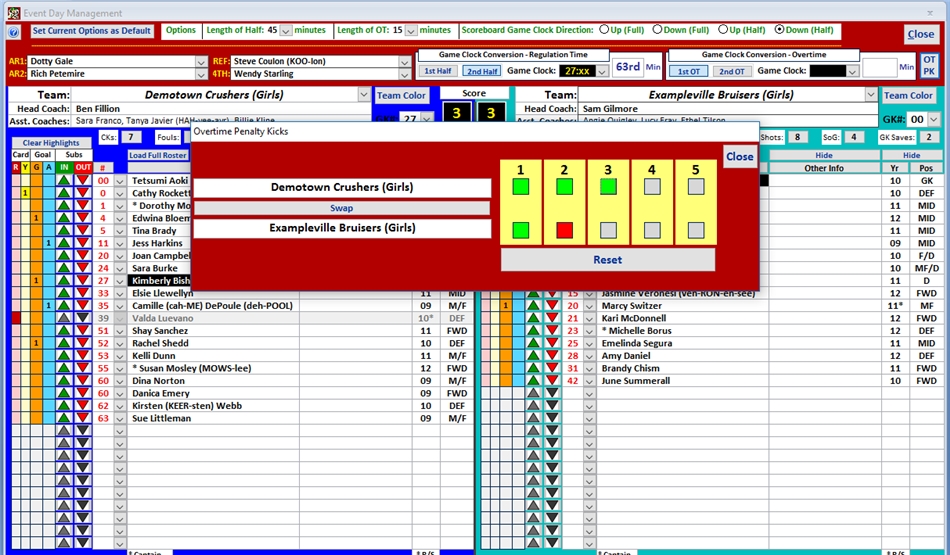Click red OUT arrow for Kirsten Webb
This screenshot has width=950, height=555.
[x=83, y=405]
